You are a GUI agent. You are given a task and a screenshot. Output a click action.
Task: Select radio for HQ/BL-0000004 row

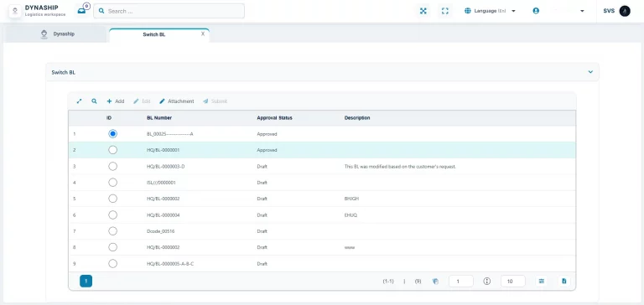[x=112, y=215]
